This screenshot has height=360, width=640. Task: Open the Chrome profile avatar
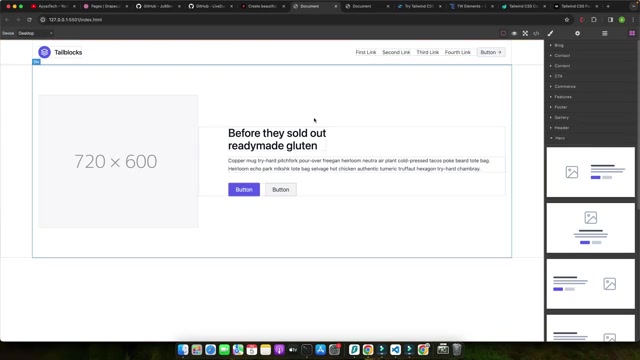pos(622,20)
